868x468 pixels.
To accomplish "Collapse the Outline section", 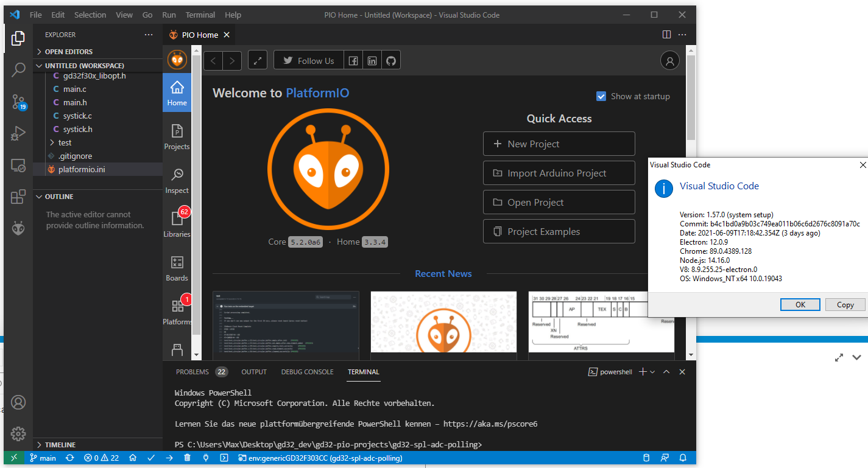I will tap(97, 197).
